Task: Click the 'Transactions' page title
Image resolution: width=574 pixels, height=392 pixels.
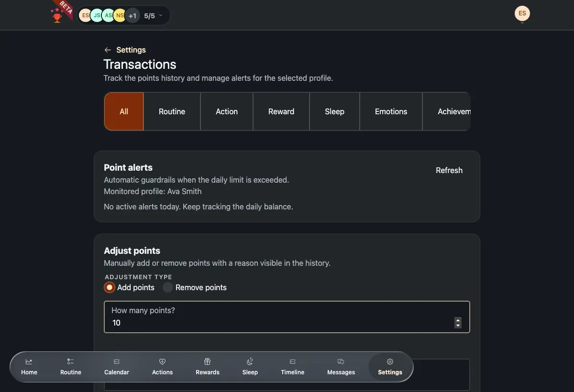Action: [x=140, y=65]
